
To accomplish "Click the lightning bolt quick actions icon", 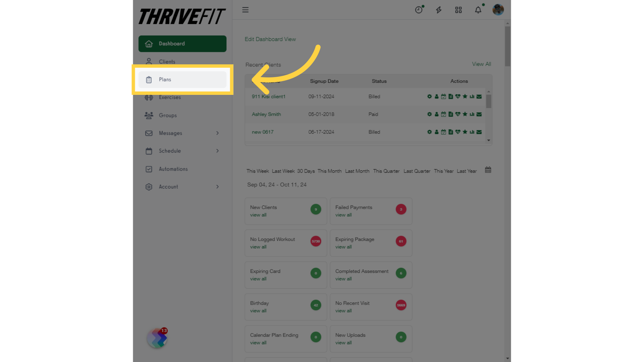I will (439, 10).
